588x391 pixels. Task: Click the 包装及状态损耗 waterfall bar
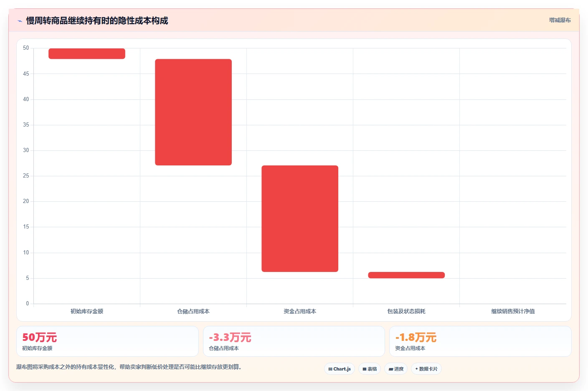[x=406, y=275]
